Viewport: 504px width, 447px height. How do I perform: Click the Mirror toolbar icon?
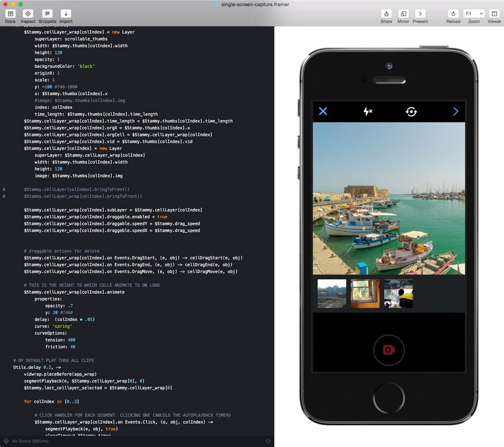(403, 14)
